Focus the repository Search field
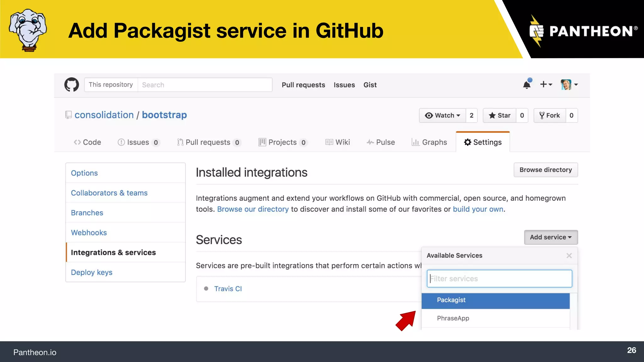This screenshot has height=362, width=644. pyautogui.click(x=205, y=85)
